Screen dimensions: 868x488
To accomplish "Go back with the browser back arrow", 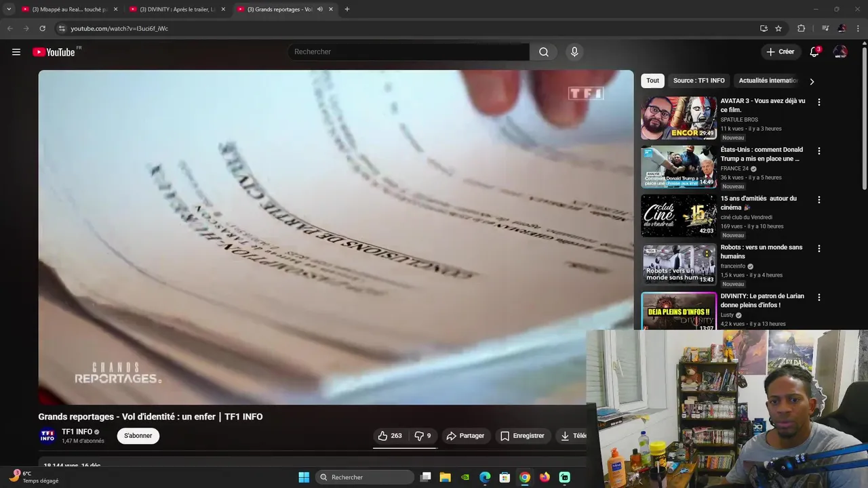I will click(x=9, y=28).
